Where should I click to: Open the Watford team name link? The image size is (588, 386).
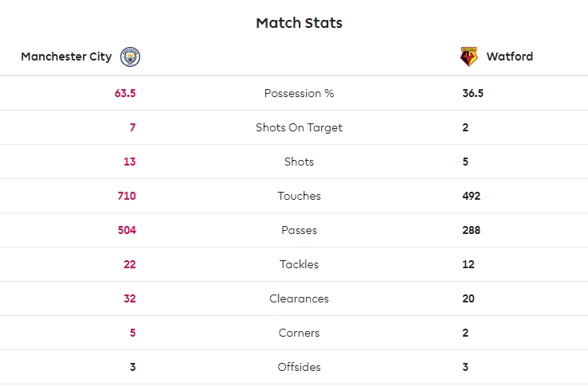coord(510,57)
